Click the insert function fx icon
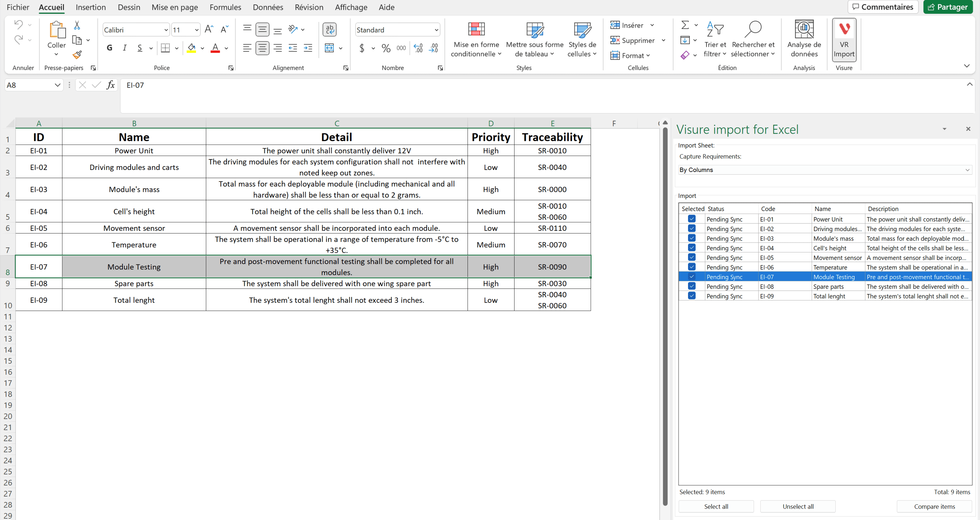The height and width of the screenshot is (520, 980). click(110, 85)
